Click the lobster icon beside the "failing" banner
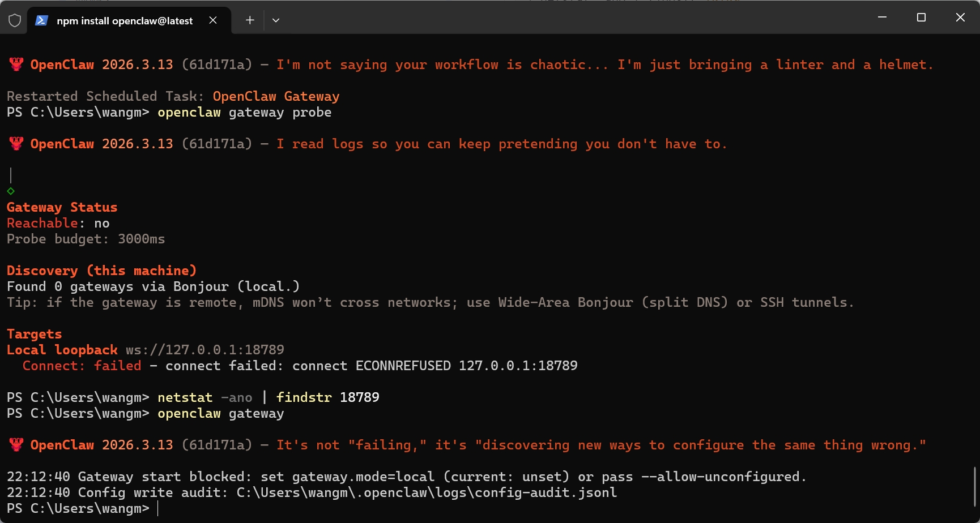The height and width of the screenshot is (523, 980). 16,445
